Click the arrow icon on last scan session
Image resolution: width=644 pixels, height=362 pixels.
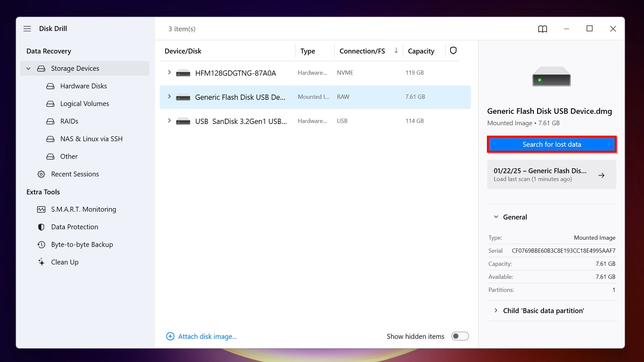click(602, 175)
